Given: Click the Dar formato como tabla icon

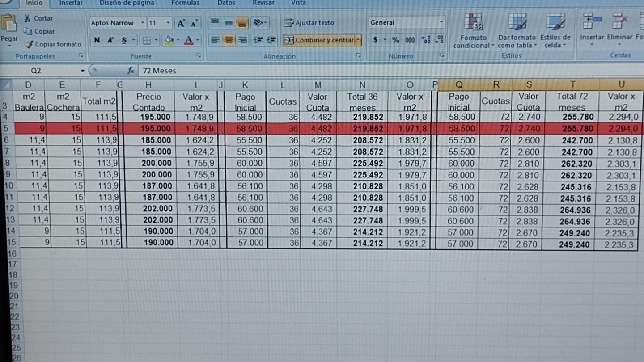Looking at the screenshot, I should click(x=517, y=22).
